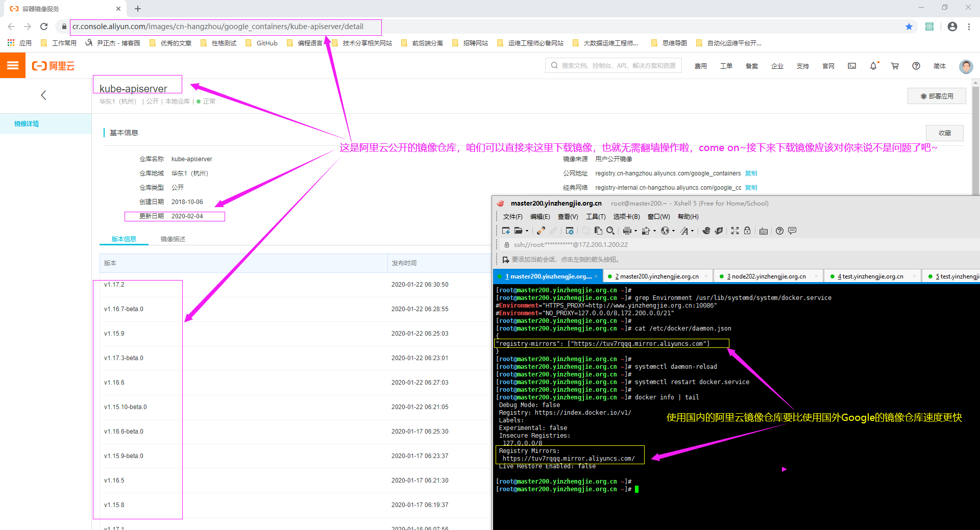Toggle Xshell full screen mode

[734, 231]
